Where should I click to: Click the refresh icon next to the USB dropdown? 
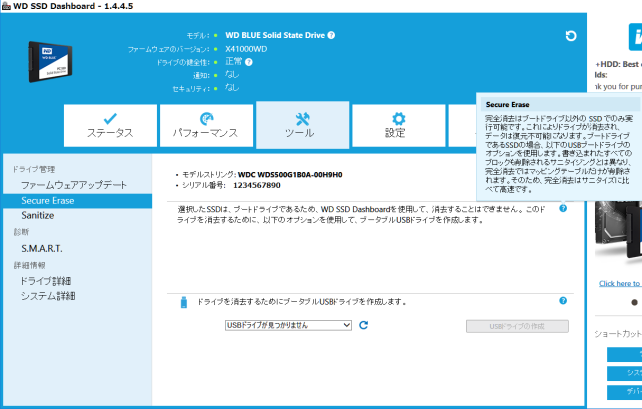(x=364, y=325)
